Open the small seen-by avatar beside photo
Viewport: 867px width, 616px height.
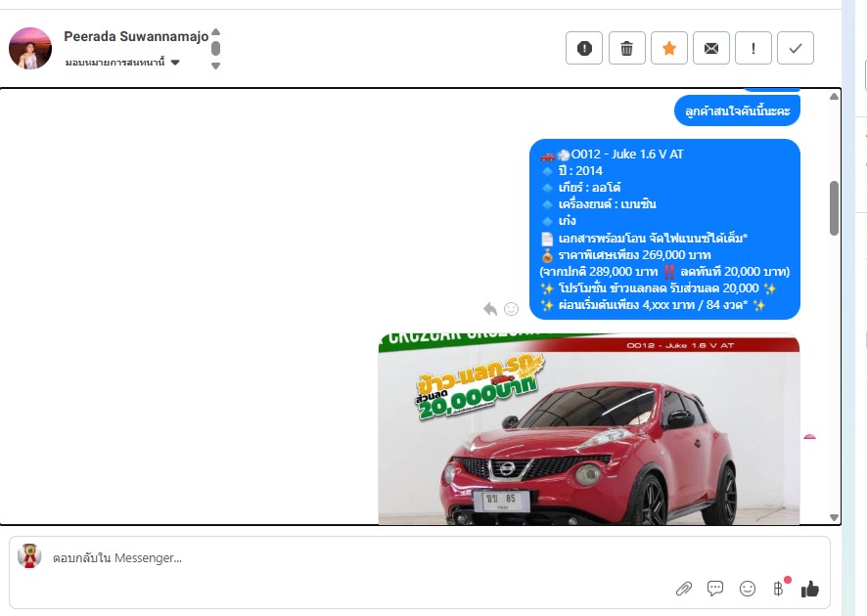coord(809,436)
